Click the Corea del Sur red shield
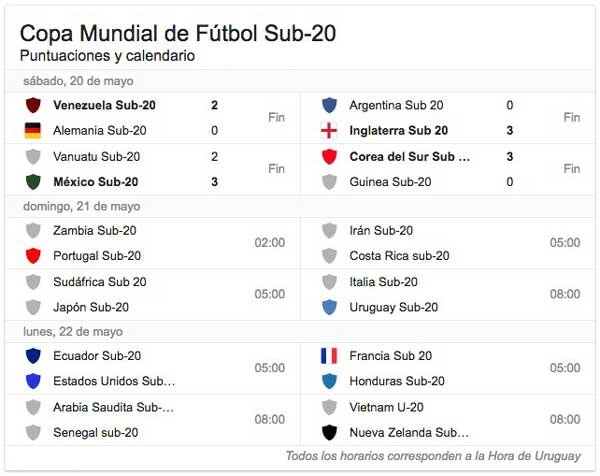This screenshot has width=600, height=476. point(329,156)
